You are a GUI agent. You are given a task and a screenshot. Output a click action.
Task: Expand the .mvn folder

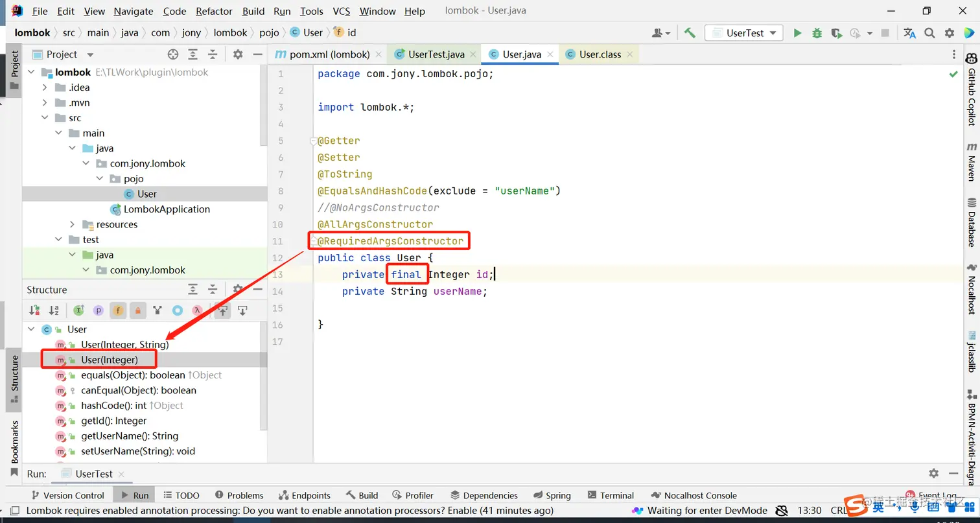click(45, 102)
